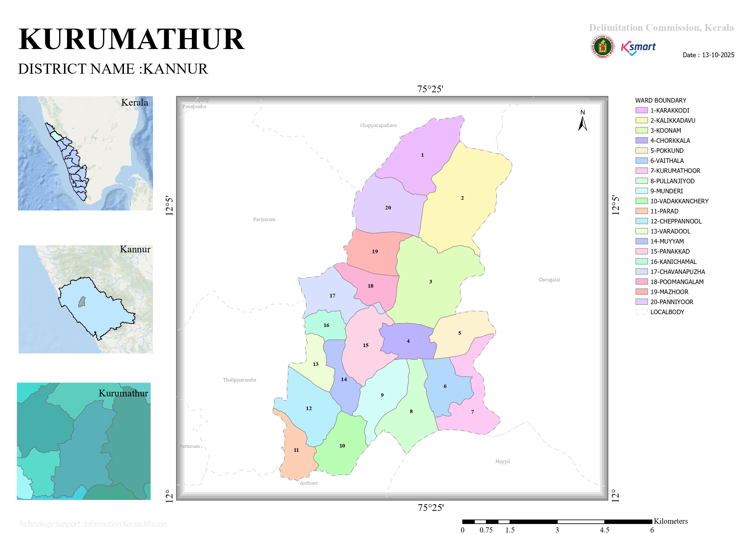
Task: Click the Anthoor neighbor label
Action: (x=308, y=483)
